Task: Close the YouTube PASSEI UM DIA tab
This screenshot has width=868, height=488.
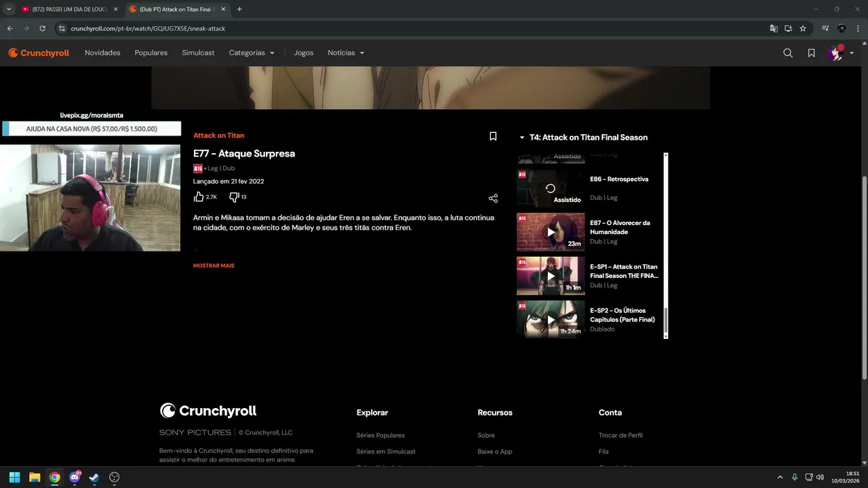Action: click(115, 9)
